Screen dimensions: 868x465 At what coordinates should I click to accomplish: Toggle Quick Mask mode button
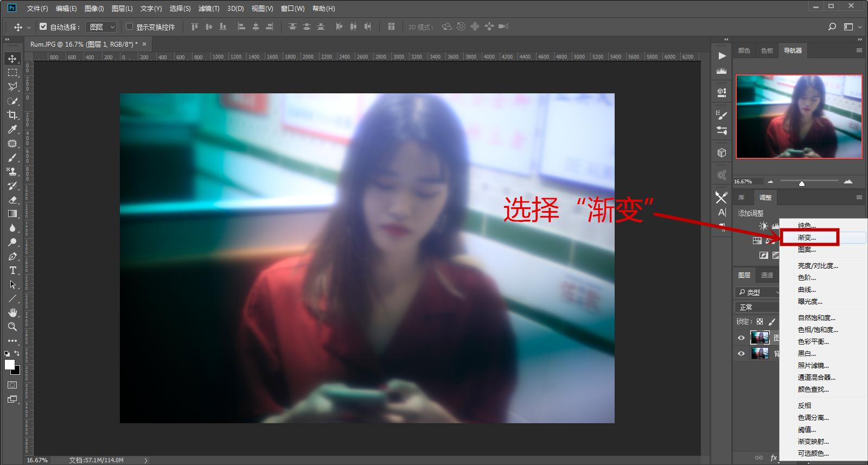click(x=12, y=385)
